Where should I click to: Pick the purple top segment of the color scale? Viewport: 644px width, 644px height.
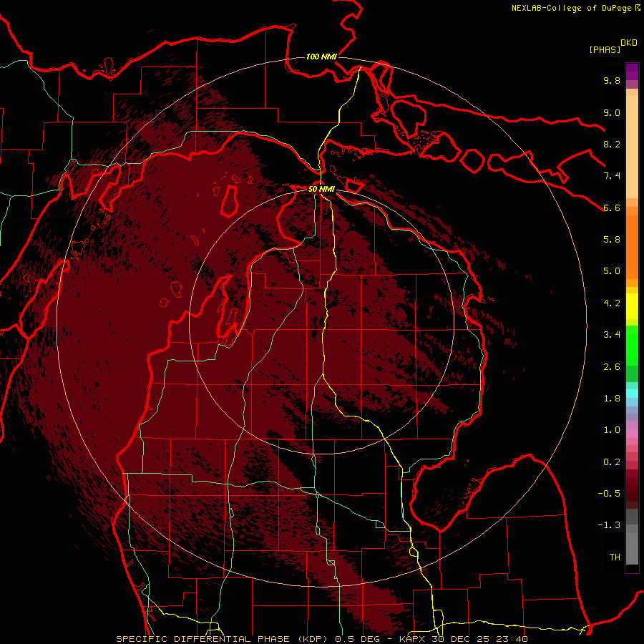632,72
